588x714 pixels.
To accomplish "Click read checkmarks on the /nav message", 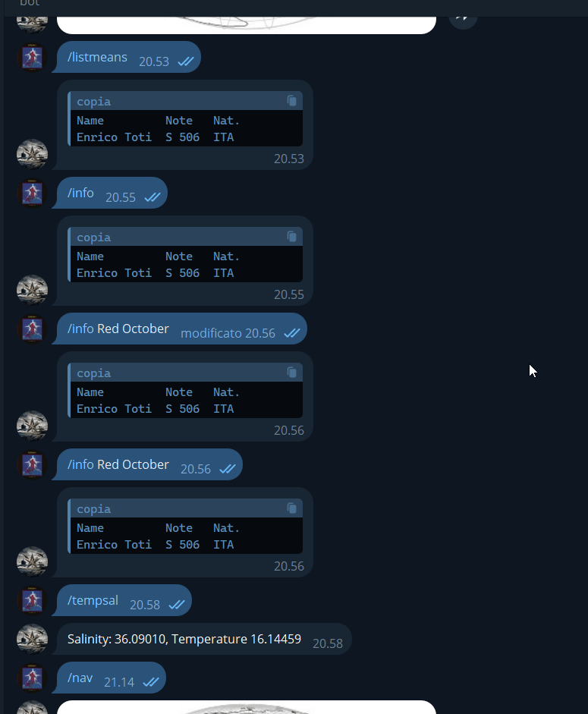I will (x=151, y=682).
